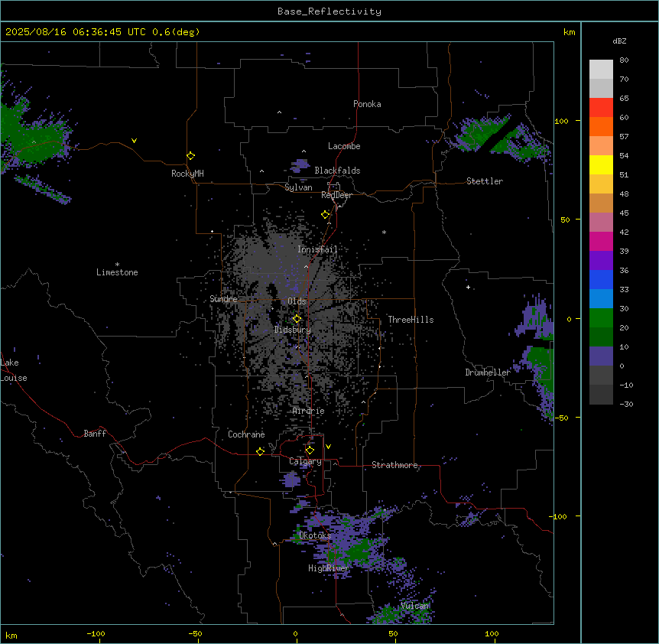Click the -50 tick on bottom axis
The image size is (659, 644).
195,633
